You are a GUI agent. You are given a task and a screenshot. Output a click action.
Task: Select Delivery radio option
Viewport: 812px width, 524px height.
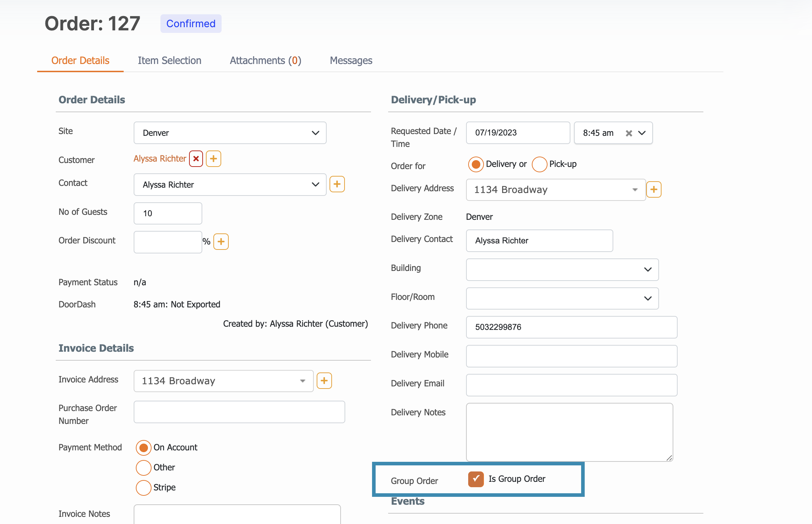pos(476,164)
